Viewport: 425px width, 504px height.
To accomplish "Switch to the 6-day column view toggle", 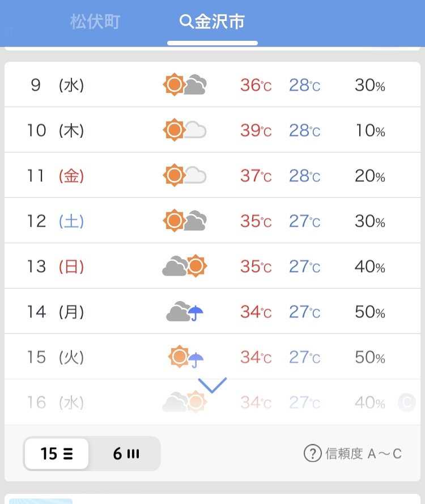I will point(126,454).
